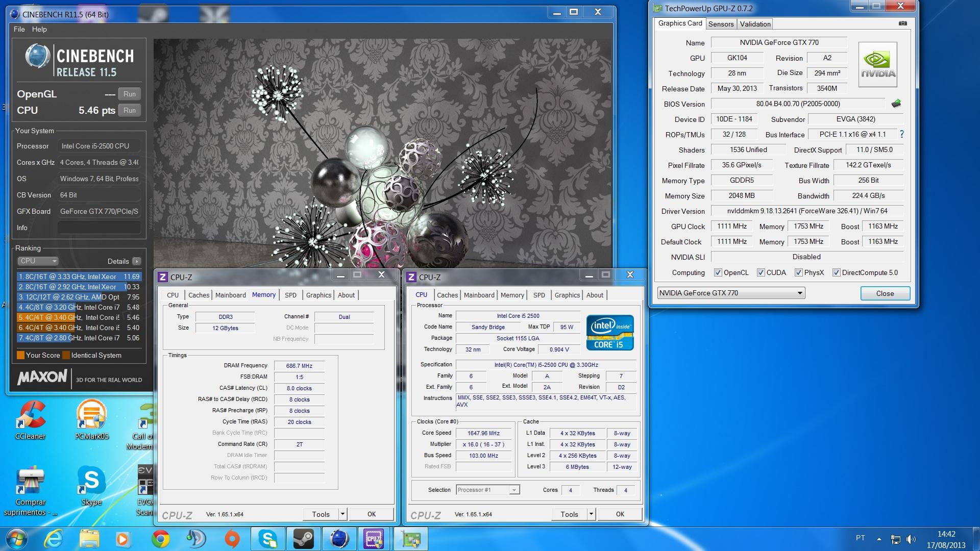Open the Ranking CPU dropdown in Cinebench
This screenshot has height=551, width=980.
pos(38,261)
